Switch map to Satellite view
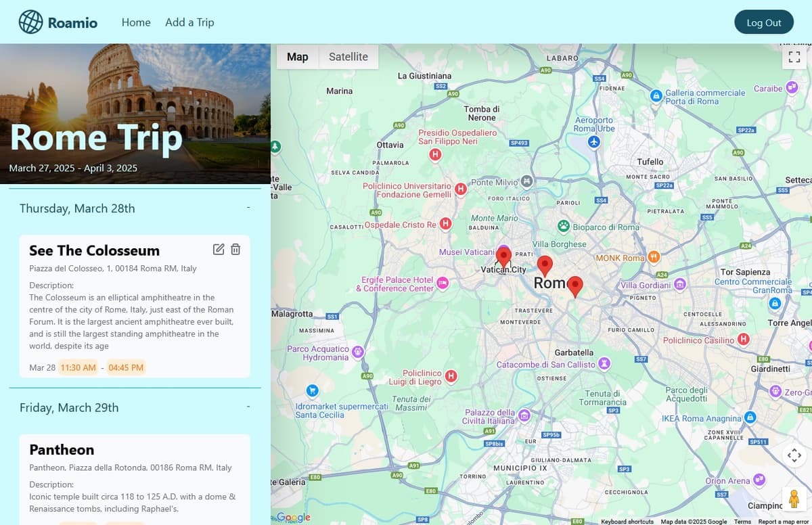812x525 pixels. pyautogui.click(x=348, y=57)
